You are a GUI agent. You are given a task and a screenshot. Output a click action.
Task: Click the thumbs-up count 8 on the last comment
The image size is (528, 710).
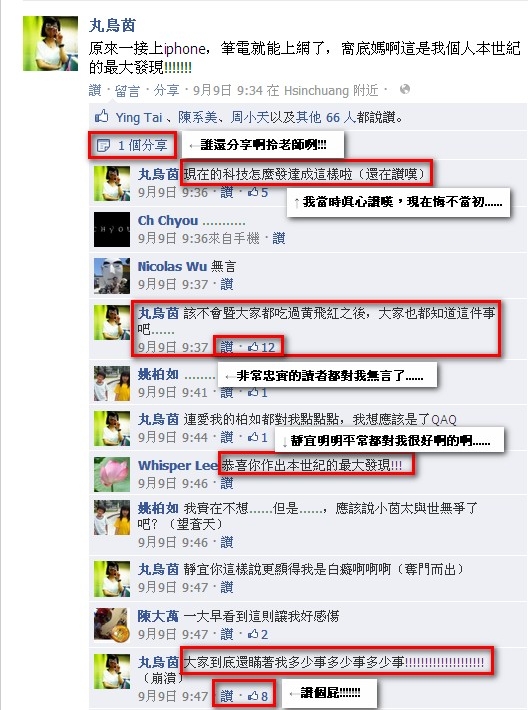[258, 696]
